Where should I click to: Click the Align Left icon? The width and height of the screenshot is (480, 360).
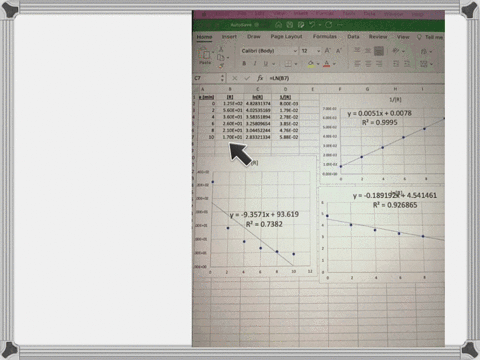(357, 64)
